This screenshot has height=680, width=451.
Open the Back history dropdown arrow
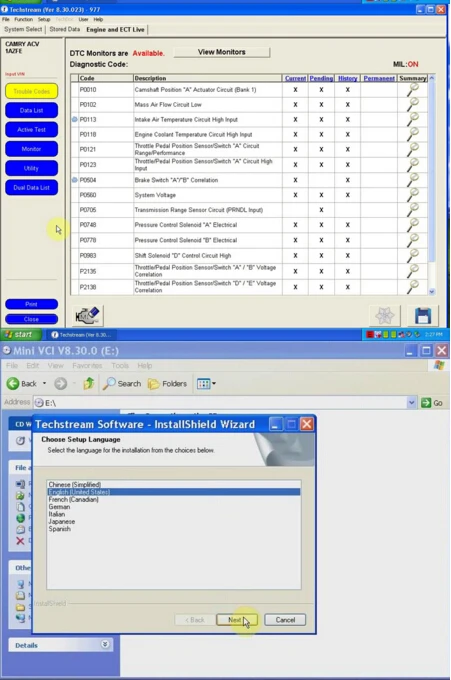(x=44, y=383)
